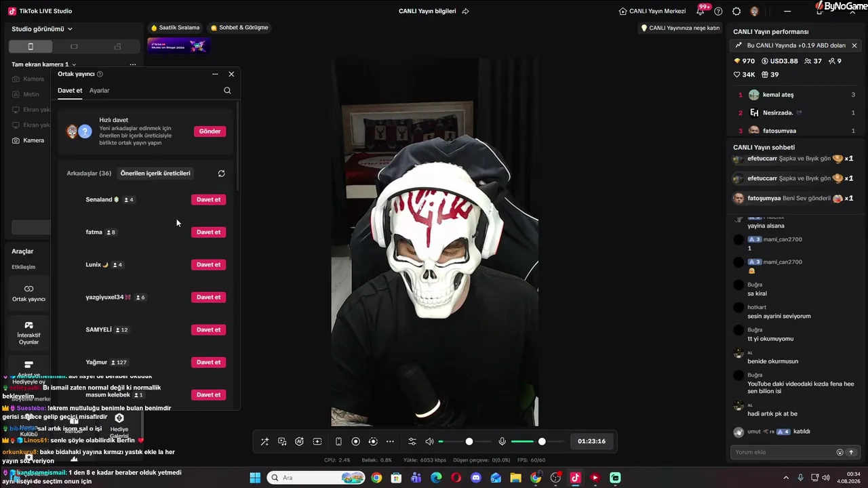Screen dimensions: 868x488
Task: Open more options three-dot menu in bottom toolbar
Action: point(390,441)
